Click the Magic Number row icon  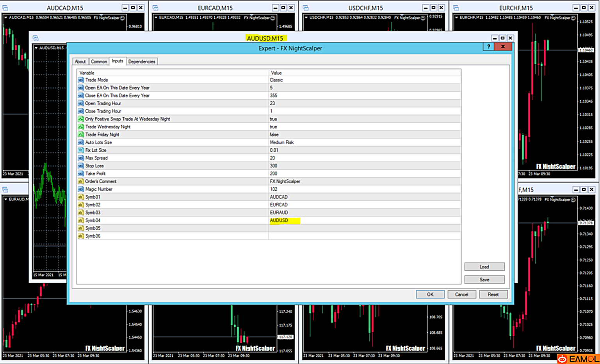[81, 189]
